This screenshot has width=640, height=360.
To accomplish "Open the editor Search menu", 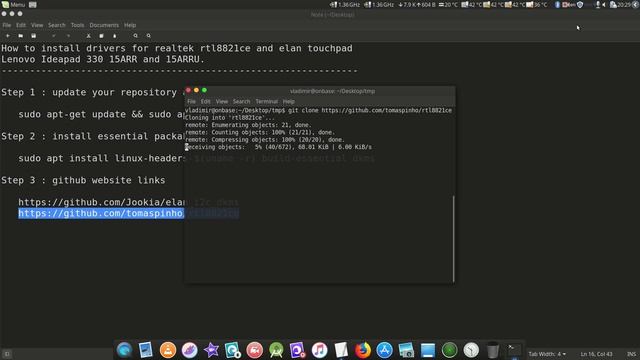I will pos(56,25).
